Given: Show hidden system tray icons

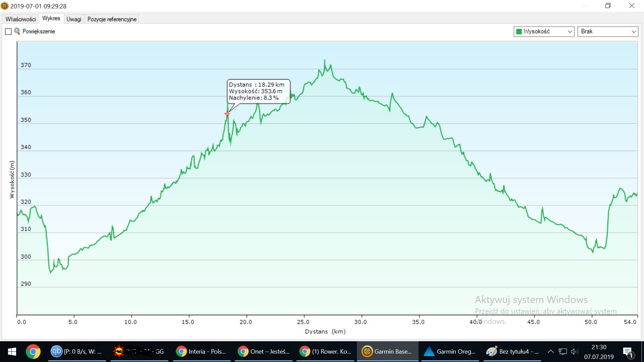Looking at the screenshot, I should click(550, 351).
